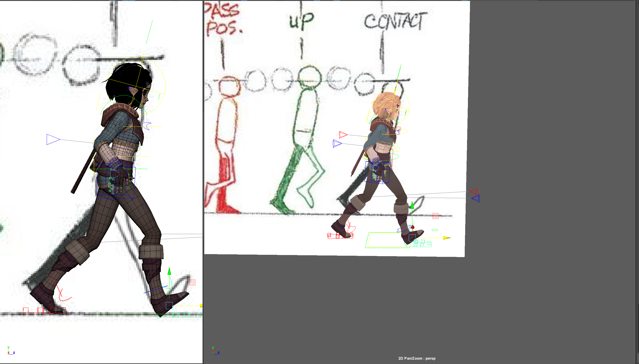This screenshot has width=639, height=364.
Task: Select red cone control at right viewport edge
Action: tap(474, 191)
